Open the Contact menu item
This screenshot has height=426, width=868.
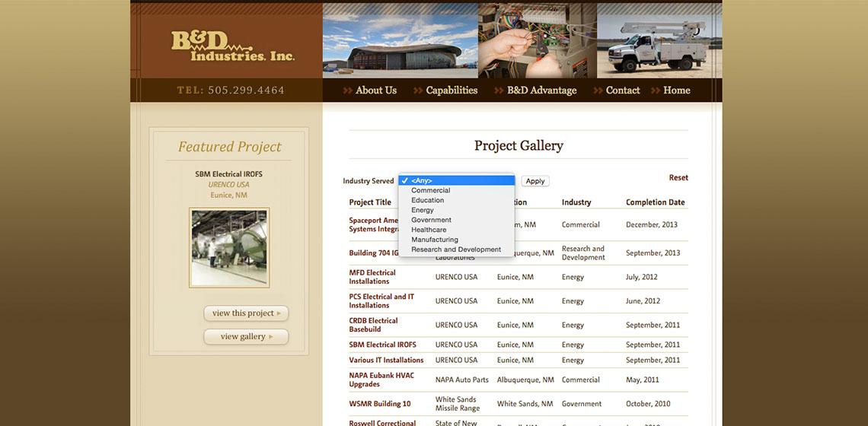point(623,91)
